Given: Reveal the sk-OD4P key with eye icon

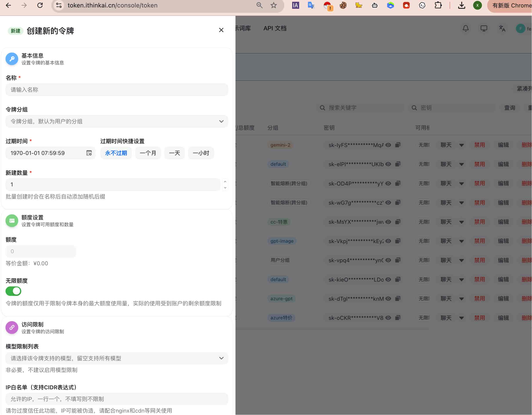Looking at the screenshot, I should tap(389, 183).
